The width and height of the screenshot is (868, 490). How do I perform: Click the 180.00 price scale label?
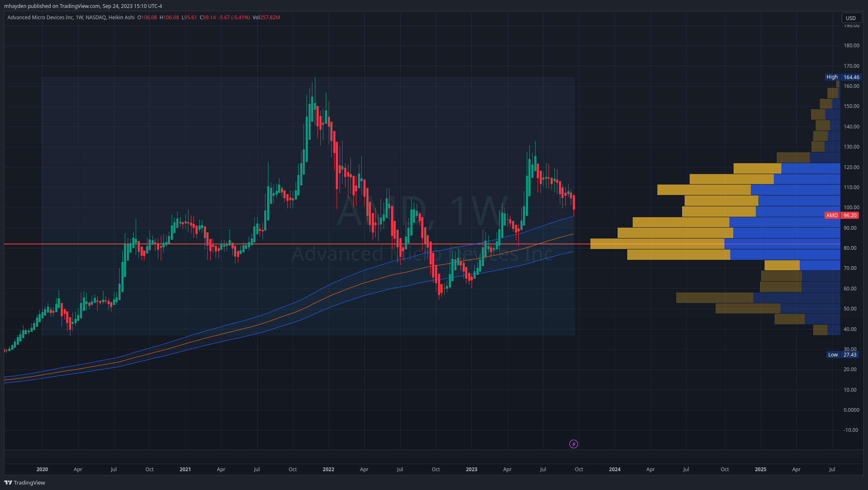(851, 46)
